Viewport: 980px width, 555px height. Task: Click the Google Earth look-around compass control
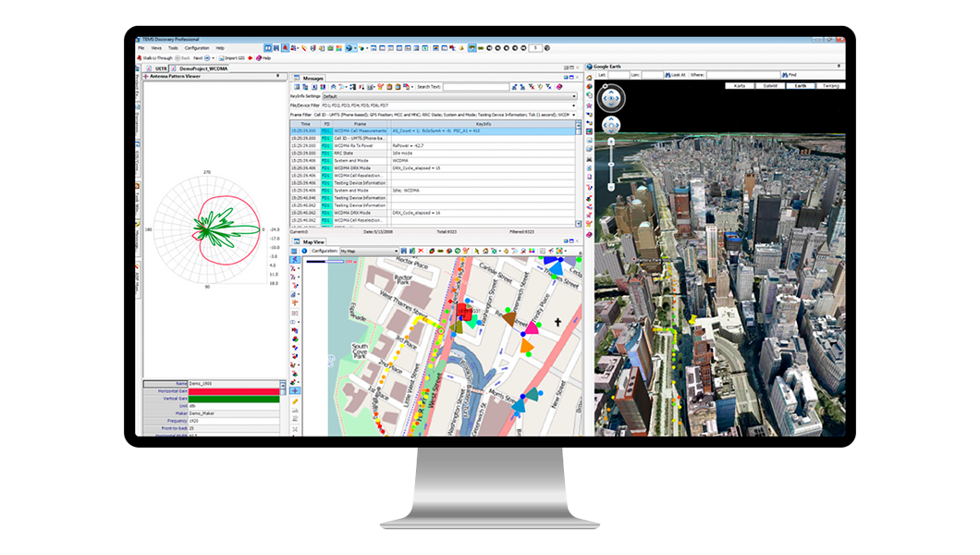[610, 98]
